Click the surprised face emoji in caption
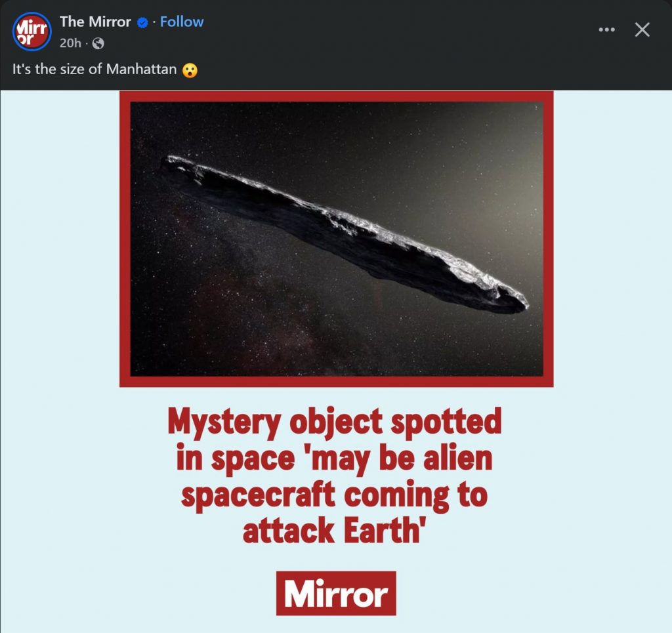Screen dimensions: 672x633 click(190, 70)
